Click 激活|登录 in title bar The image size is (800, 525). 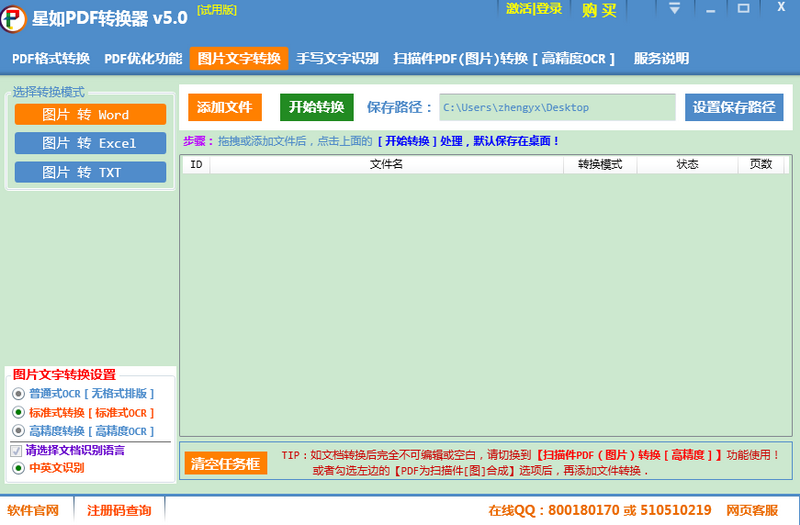[534, 9]
